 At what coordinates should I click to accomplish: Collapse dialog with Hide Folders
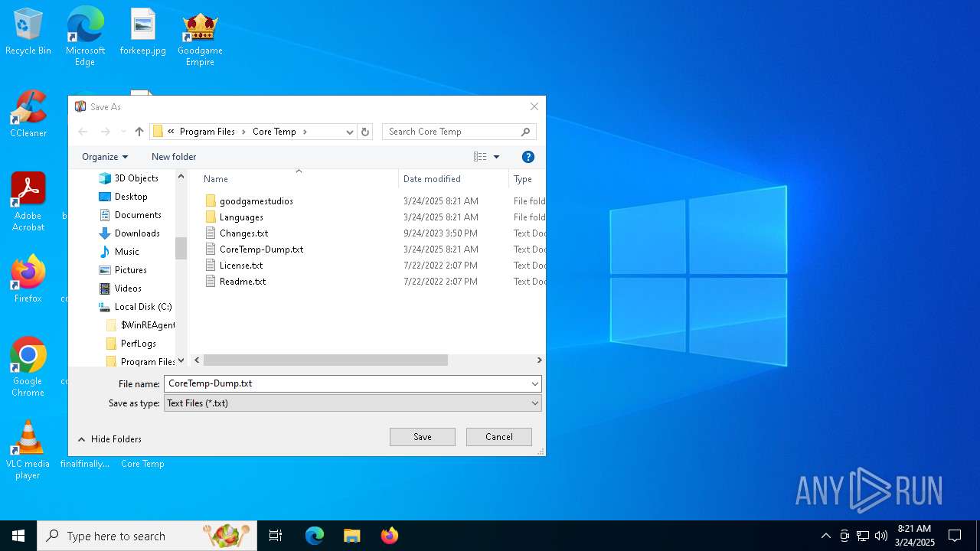point(109,439)
